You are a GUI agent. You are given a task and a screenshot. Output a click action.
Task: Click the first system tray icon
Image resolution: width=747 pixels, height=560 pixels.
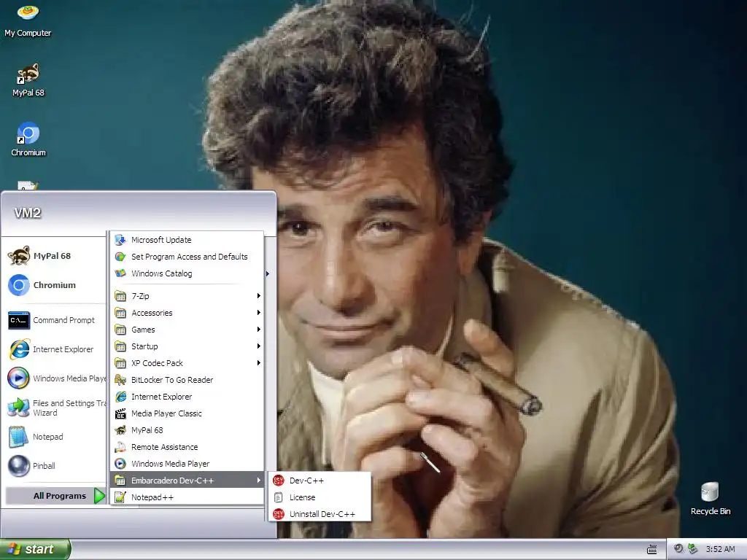(x=678, y=549)
